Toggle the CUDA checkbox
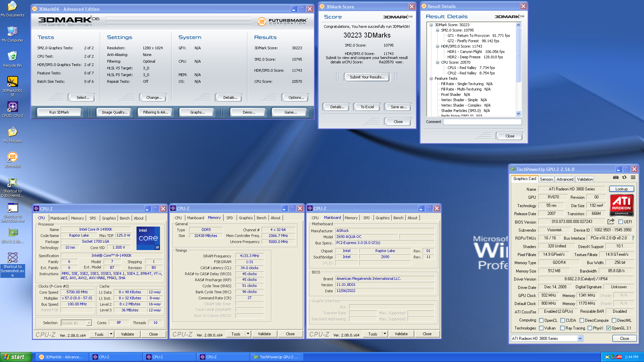 (562, 320)
